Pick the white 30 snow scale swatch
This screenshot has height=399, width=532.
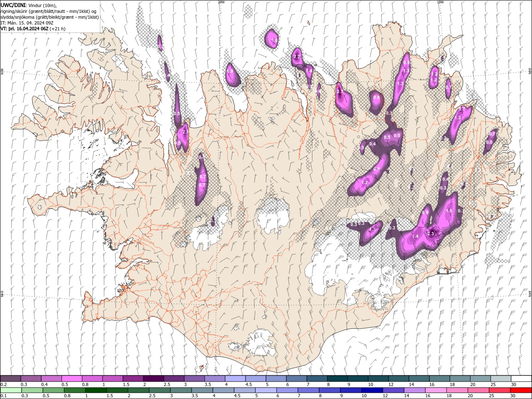521,379
